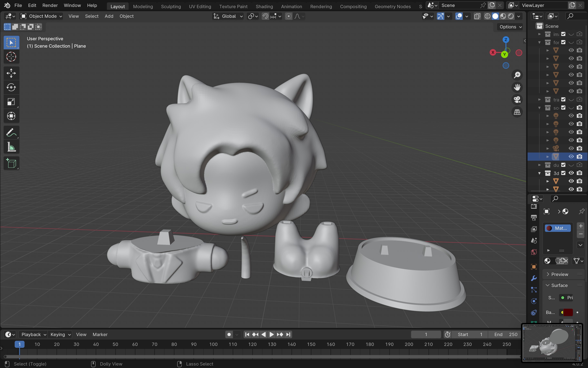Select the Measure tool
Viewport: 588px width, 368px height.
coord(11,147)
